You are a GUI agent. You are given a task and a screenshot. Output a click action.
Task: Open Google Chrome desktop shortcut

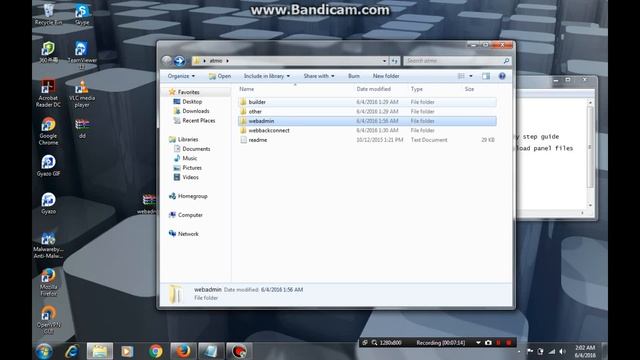pyautogui.click(x=48, y=131)
